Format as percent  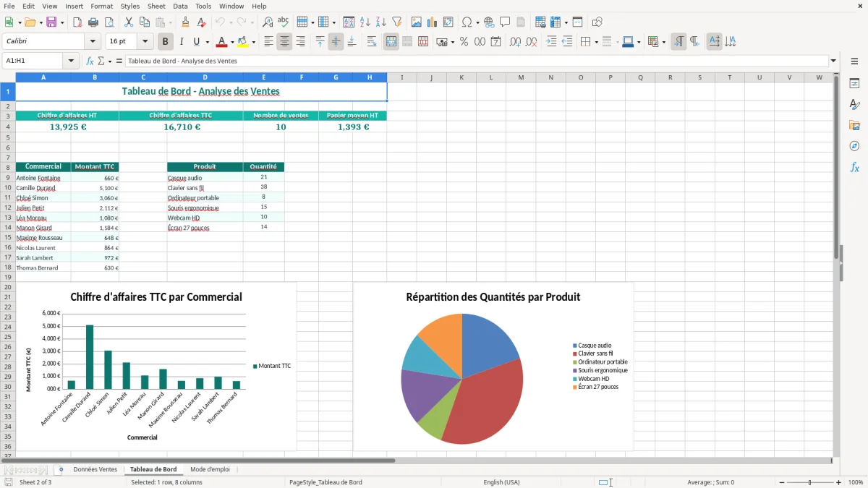coord(464,42)
